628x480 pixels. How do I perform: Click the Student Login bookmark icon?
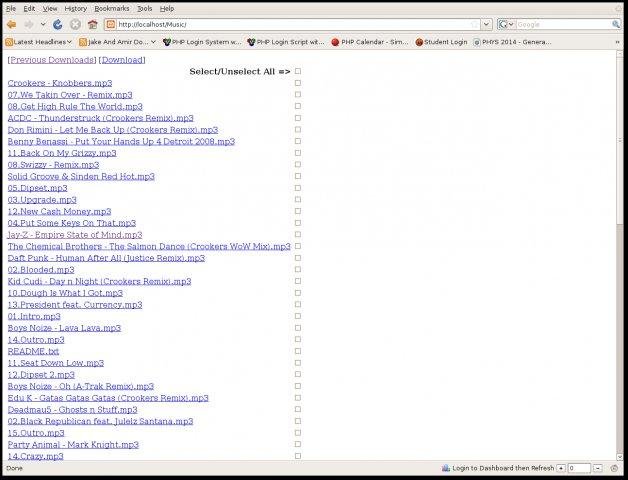click(419, 42)
